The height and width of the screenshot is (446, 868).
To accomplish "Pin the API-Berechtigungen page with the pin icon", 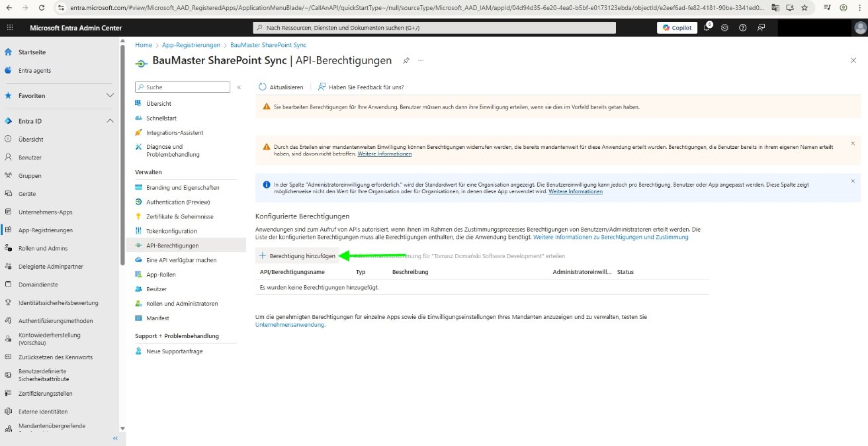I will [406, 60].
